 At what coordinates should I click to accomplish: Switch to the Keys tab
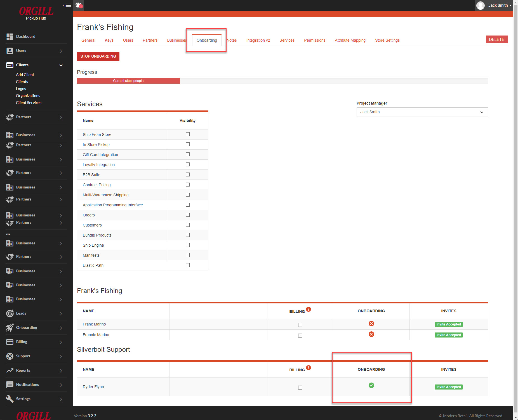[x=109, y=40]
